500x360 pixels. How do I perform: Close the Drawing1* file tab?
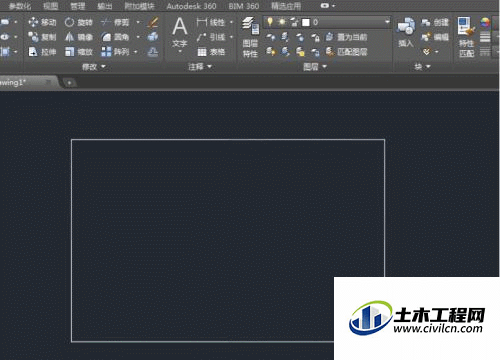pyautogui.click(x=49, y=82)
